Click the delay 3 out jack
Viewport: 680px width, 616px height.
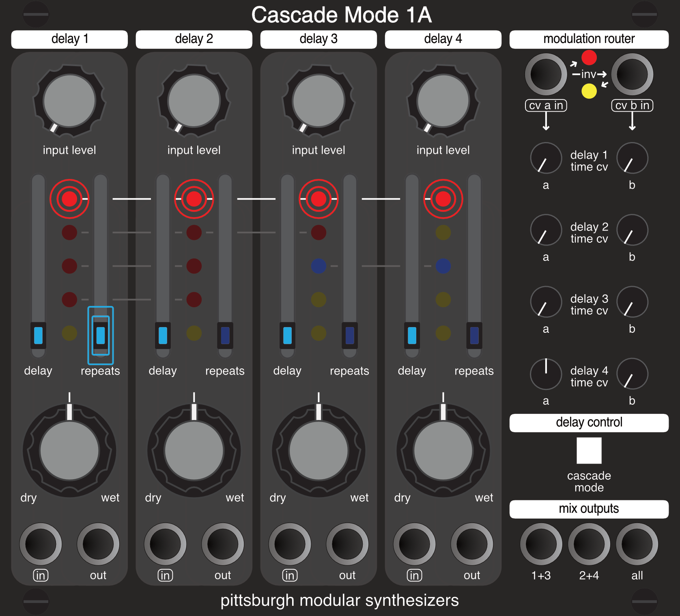tap(347, 544)
